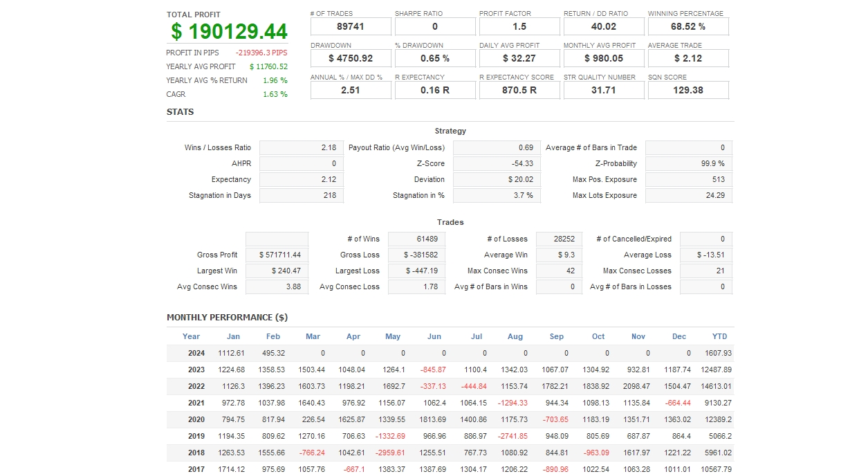Select the Profit in Pips value -219396.3 PIPS
Image resolution: width=868 pixels, height=474 pixels.
(x=261, y=53)
